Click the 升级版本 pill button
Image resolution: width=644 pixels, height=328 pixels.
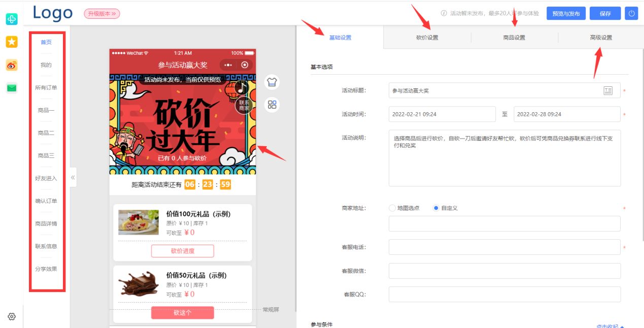click(102, 14)
